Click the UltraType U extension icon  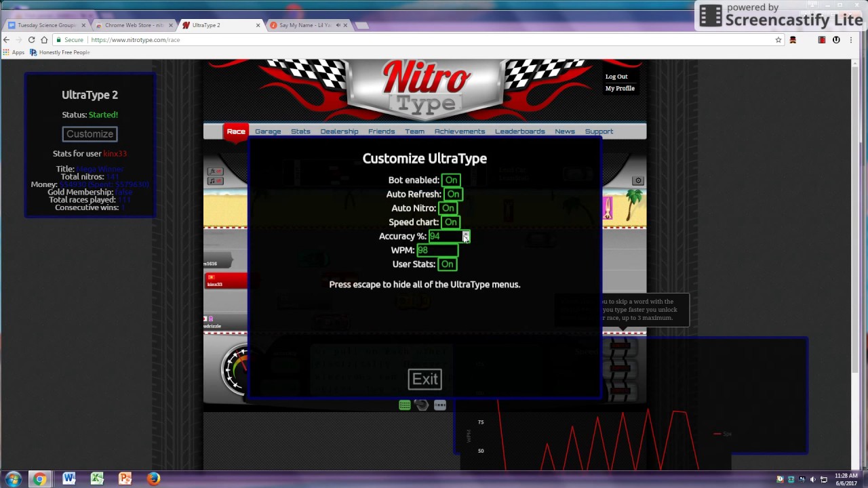pyautogui.click(x=836, y=40)
